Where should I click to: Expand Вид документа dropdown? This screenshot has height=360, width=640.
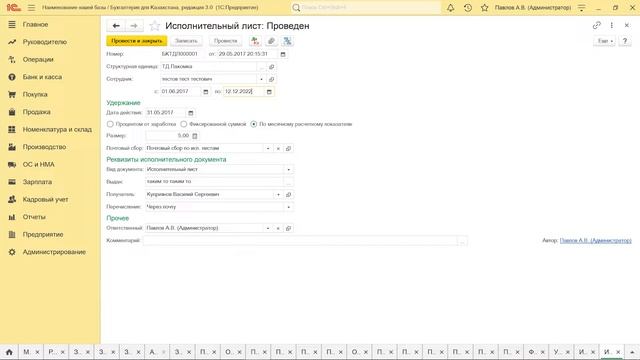(x=289, y=169)
